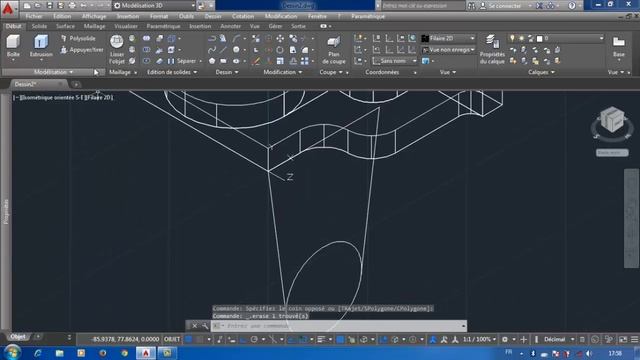Expand the Calques panel
Image resolution: width=640 pixels, height=360 pixels.
pos(541,72)
